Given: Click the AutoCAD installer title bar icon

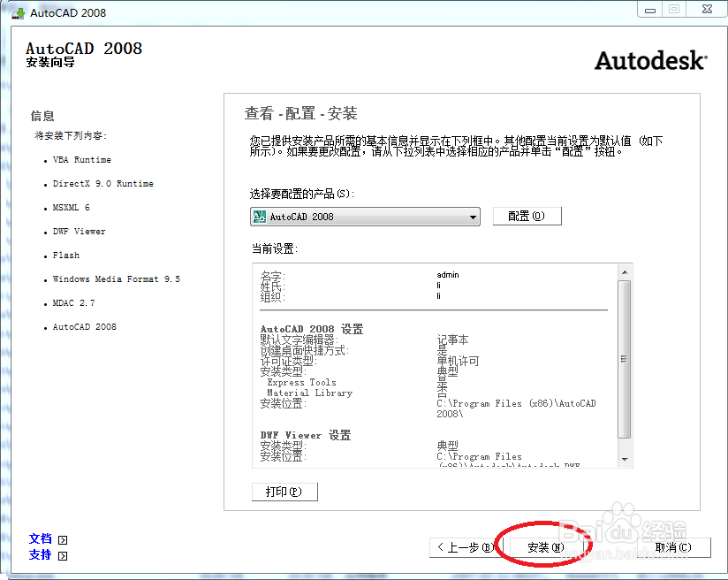Looking at the screenshot, I should (x=18, y=12).
